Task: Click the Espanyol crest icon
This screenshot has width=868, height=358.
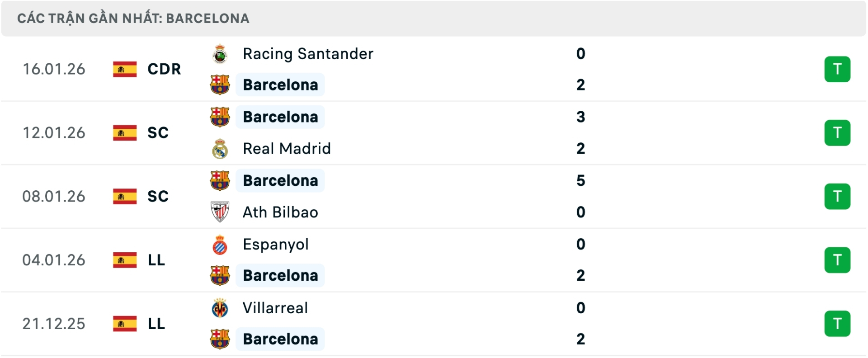Action: (x=220, y=244)
